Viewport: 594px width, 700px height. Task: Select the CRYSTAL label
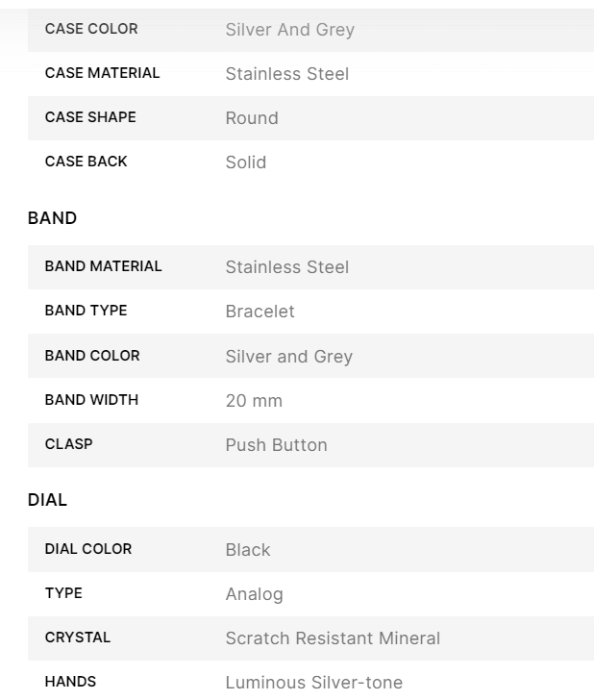click(78, 637)
